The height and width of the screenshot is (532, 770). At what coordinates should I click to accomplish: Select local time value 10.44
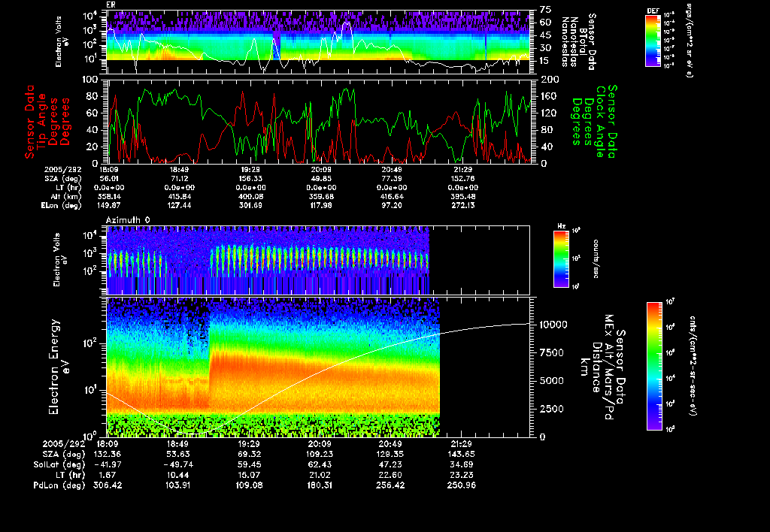tap(178, 475)
